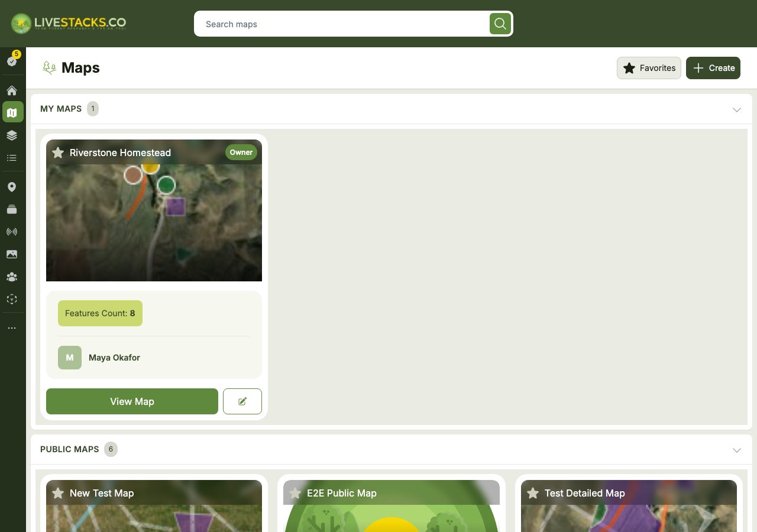Open the Layers sidebar icon
Screen dimensions: 757x532
(x=12, y=135)
